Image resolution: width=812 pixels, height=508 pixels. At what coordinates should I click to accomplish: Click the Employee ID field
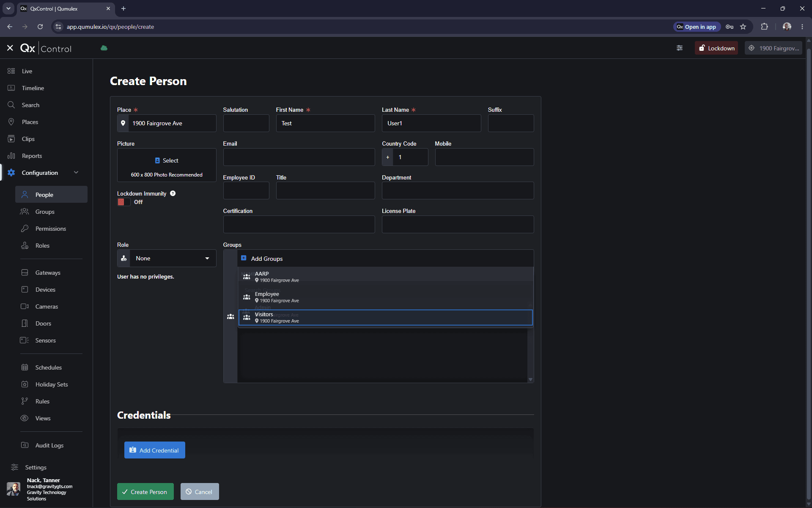click(x=246, y=190)
